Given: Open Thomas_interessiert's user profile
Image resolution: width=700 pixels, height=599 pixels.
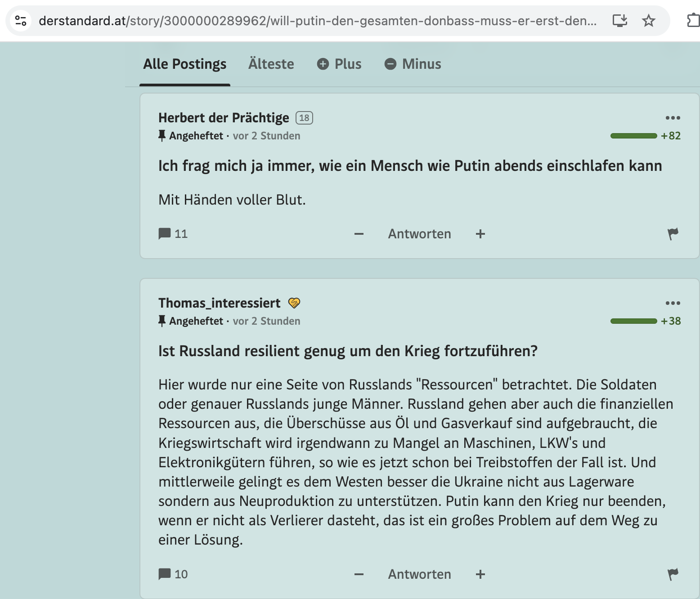Looking at the screenshot, I should pos(219,303).
